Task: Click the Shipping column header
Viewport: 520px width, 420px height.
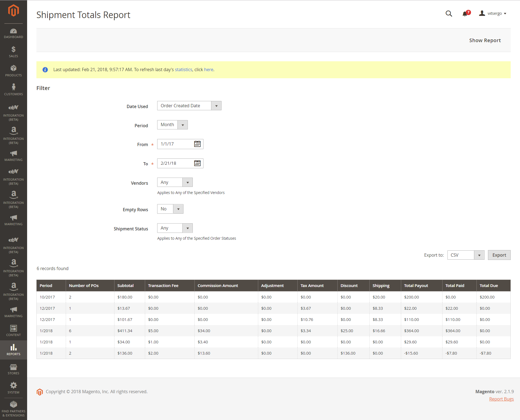Action: point(385,285)
